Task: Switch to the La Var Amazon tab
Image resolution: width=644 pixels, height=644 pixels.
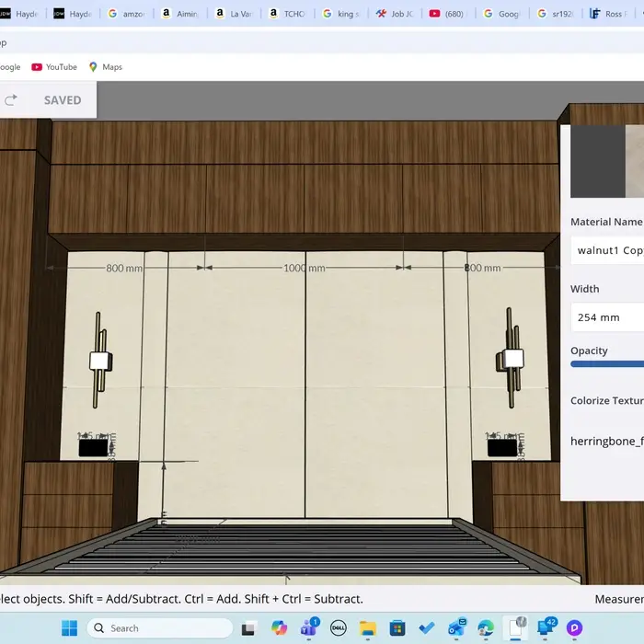Action: point(233,14)
